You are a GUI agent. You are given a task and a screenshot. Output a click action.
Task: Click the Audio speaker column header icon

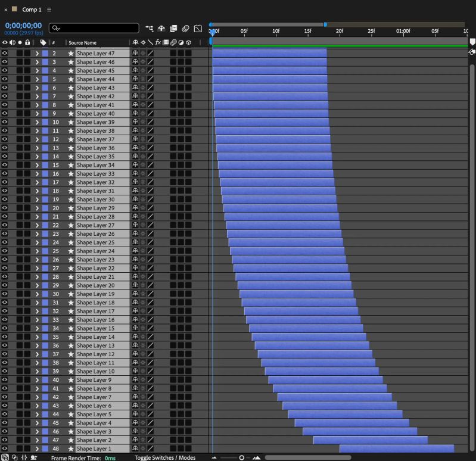click(x=13, y=42)
